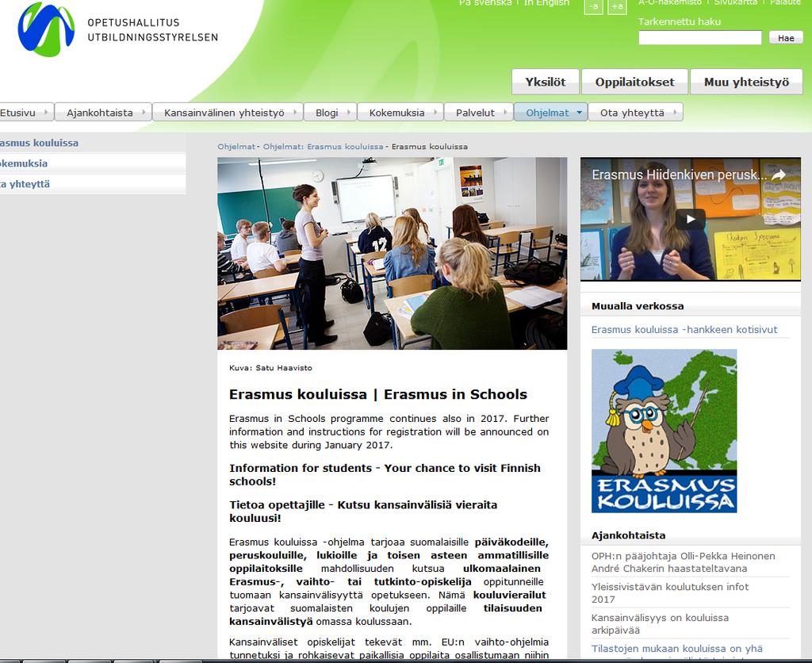Open 'Erasmus kouluissa -hankkeen kotisivut' link
The image size is (812, 663).
684,329
